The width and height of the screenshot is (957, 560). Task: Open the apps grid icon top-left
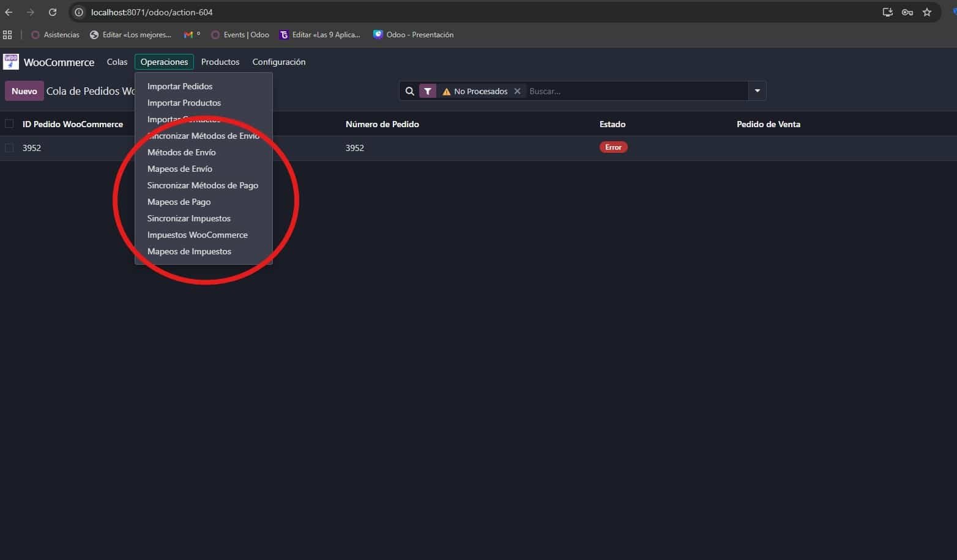tap(7, 34)
